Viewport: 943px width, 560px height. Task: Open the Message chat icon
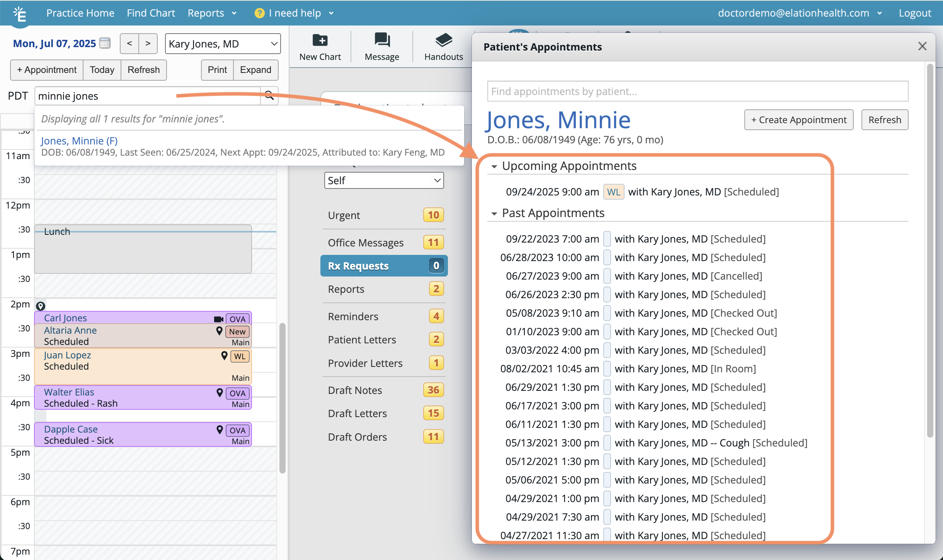[x=382, y=40]
